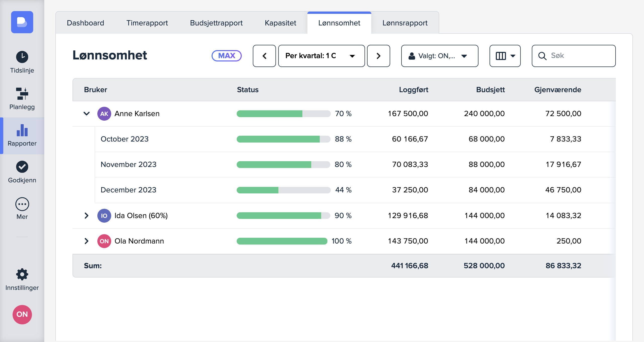Click November 2023 80 % progress bar
This screenshot has height=342, width=644.
point(284,164)
